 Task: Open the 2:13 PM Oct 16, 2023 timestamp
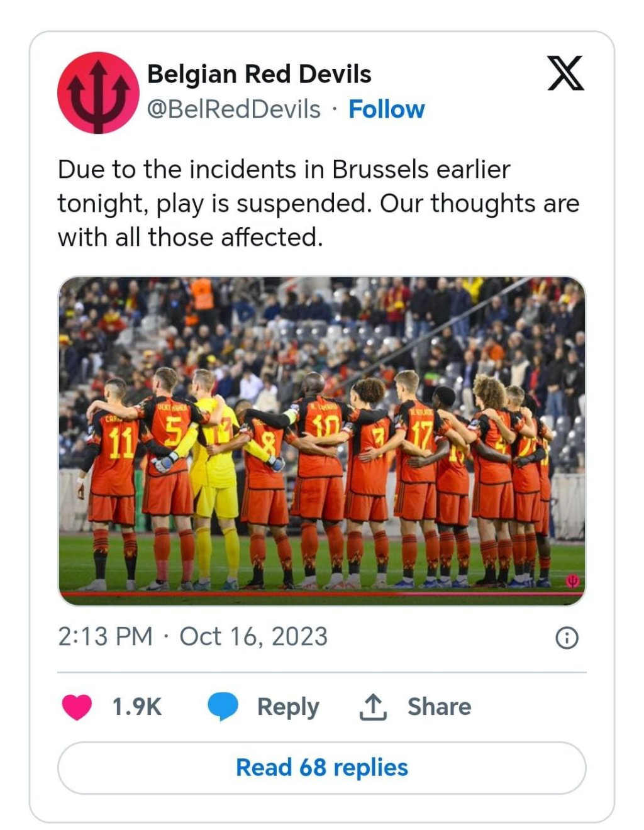[x=192, y=636]
